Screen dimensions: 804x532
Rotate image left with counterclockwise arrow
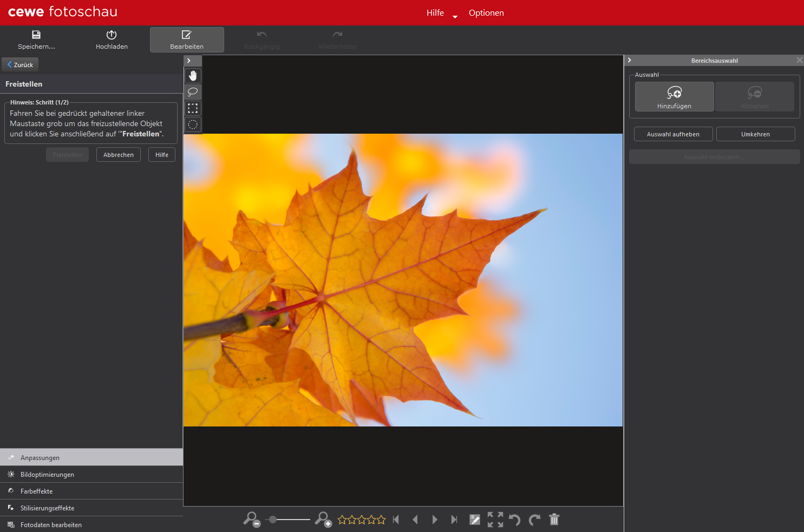click(514, 520)
